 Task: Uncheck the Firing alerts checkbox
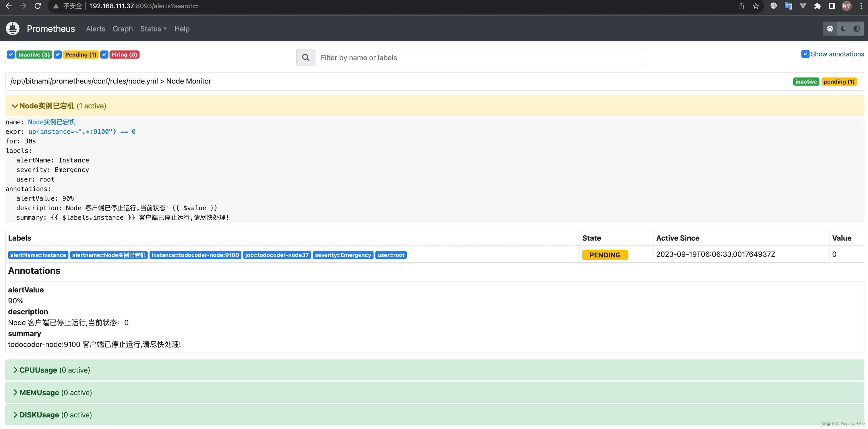pyautogui.click(x=104, y=55)
